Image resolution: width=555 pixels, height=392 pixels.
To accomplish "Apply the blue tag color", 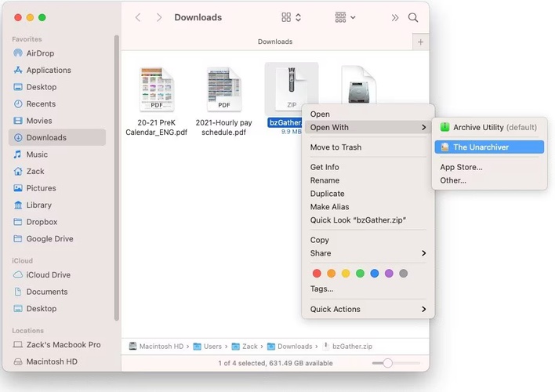I will point(375,274).
